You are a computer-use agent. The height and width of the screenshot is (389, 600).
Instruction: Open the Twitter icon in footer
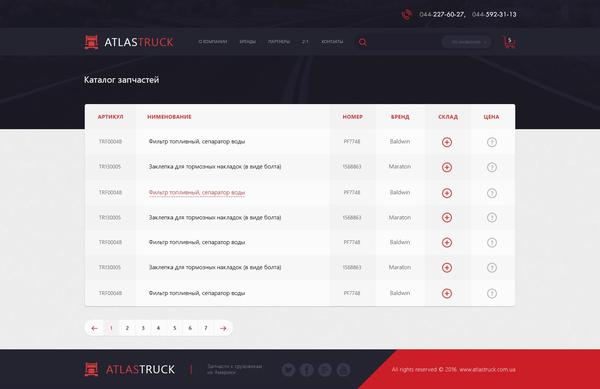click(289, 369)
